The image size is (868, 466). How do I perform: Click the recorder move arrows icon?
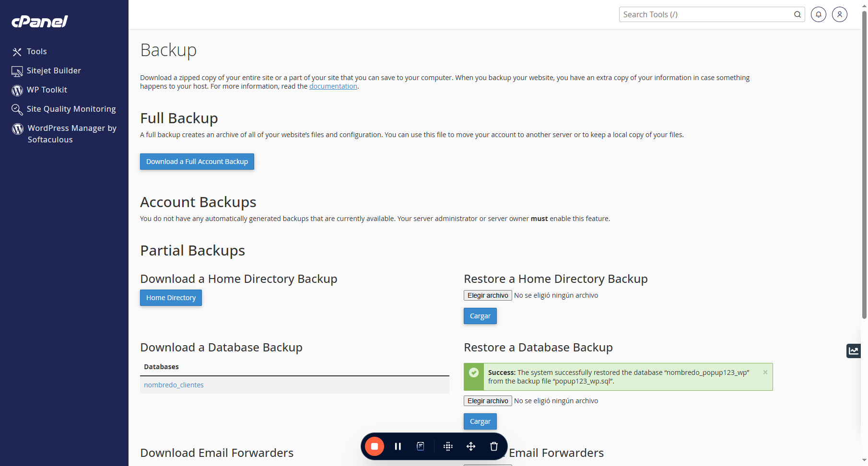coord(471,446)
